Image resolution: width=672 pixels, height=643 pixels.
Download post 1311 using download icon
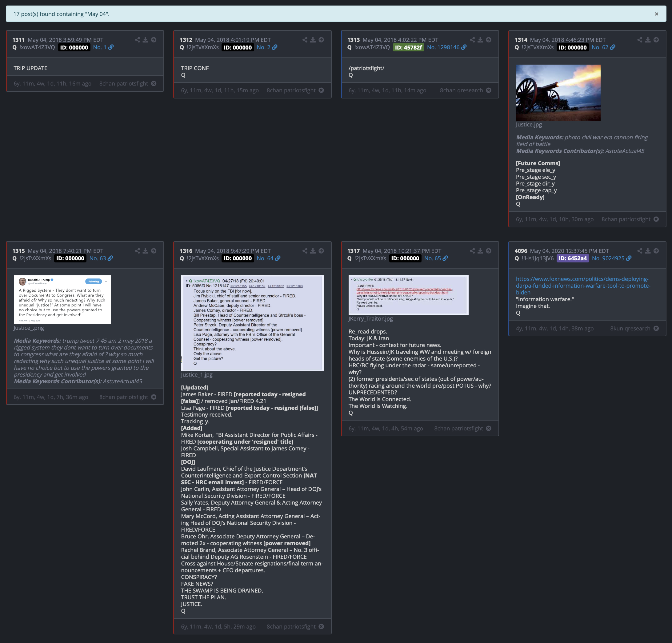145,40
